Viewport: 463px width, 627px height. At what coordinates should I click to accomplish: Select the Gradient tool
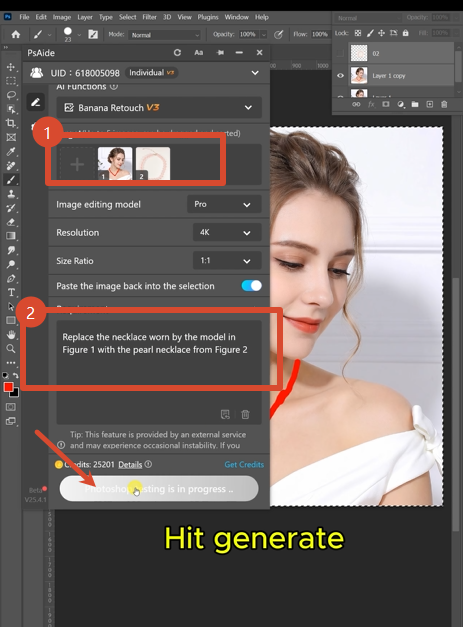tap(11, 236)
